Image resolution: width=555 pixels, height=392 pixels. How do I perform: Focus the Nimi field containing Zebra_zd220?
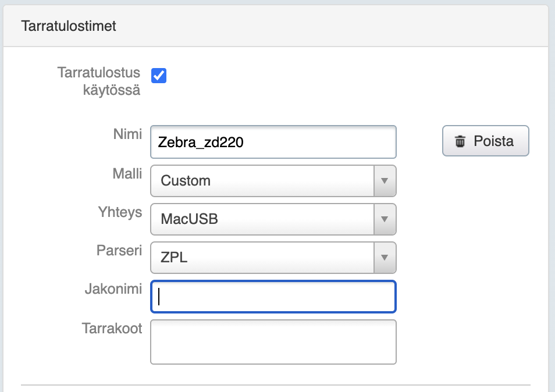[273, 142]
